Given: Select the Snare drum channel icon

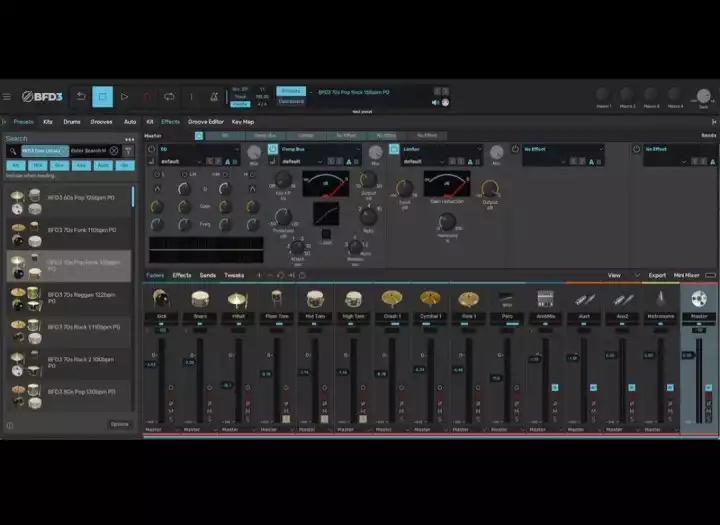Looking at the screenshot, I should point(200,299).
